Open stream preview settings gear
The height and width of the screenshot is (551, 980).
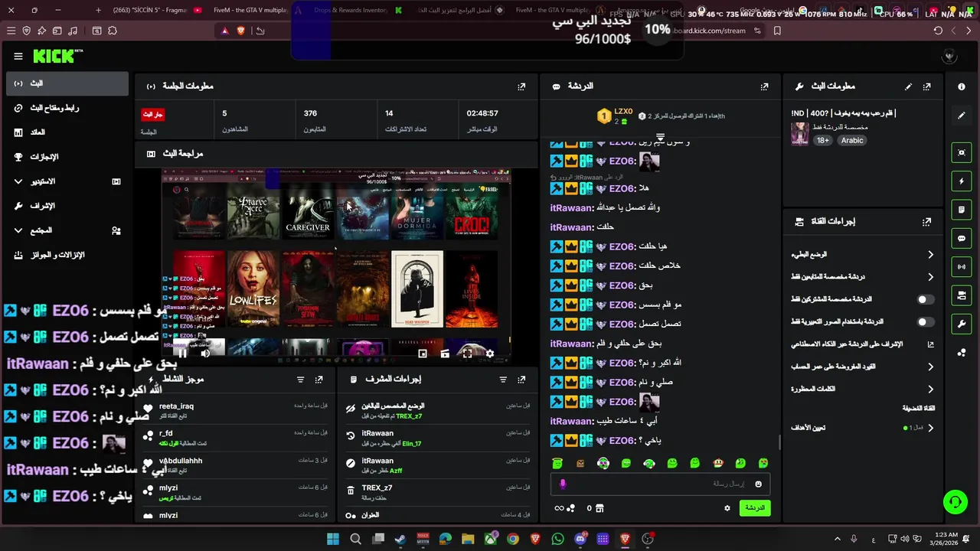pyautogui.click(x=490, y=354)
